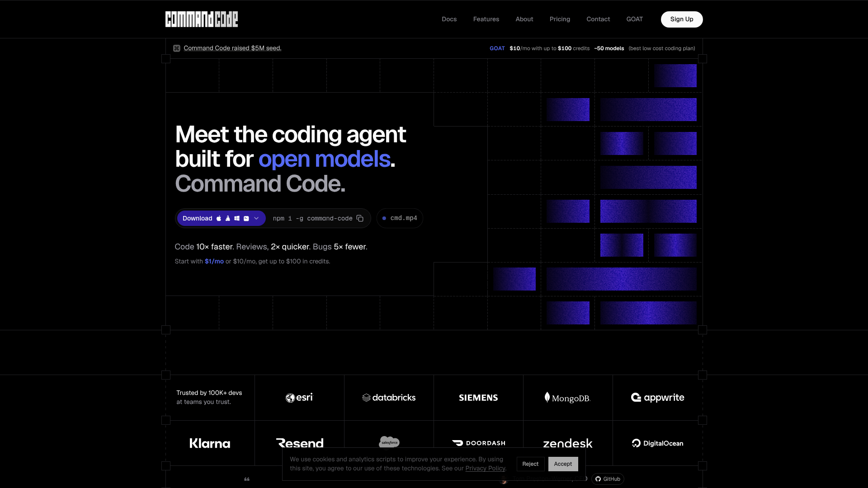
Task: Click the Apple icon in Download button
Action: (219, 218)
